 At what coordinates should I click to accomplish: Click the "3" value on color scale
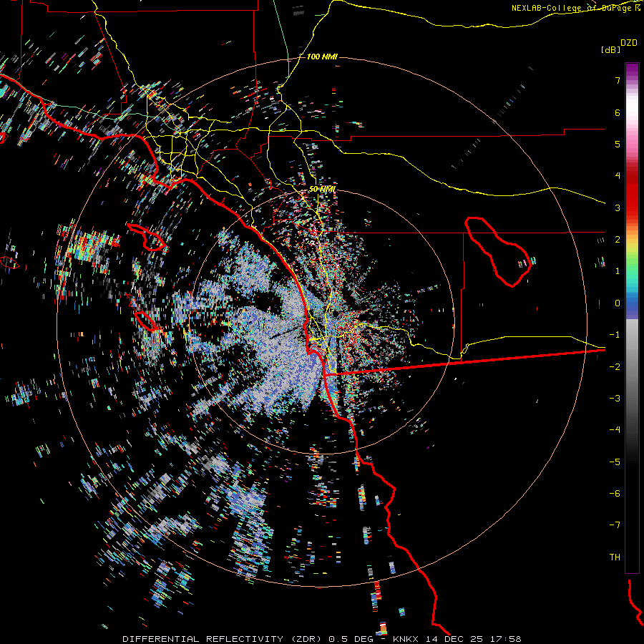(618, 208)
